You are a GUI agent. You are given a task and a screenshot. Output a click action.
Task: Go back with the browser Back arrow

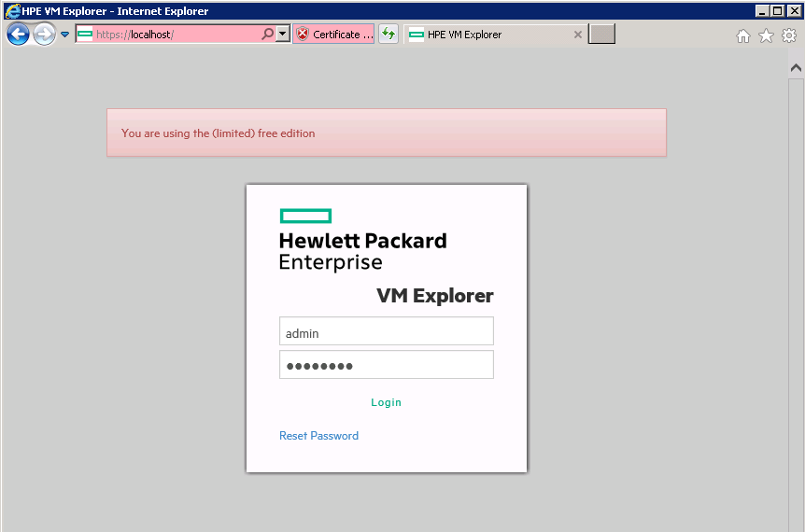[x=18, y=35]
